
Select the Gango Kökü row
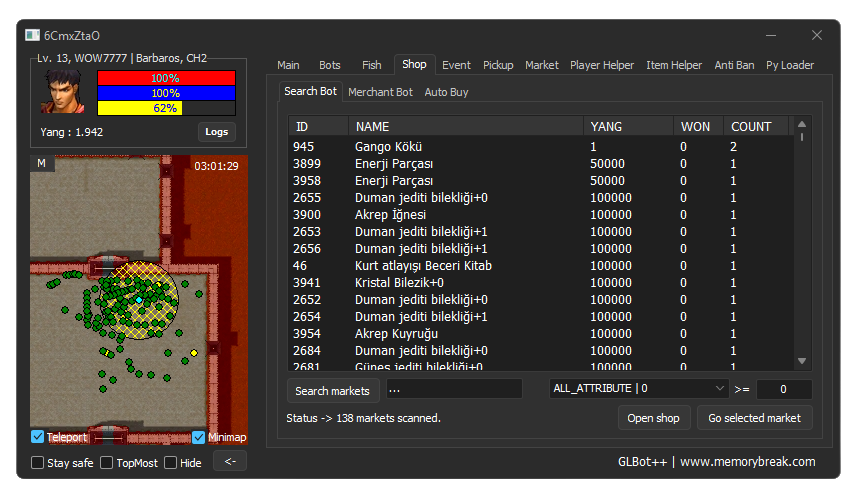[x=541, y=147]
